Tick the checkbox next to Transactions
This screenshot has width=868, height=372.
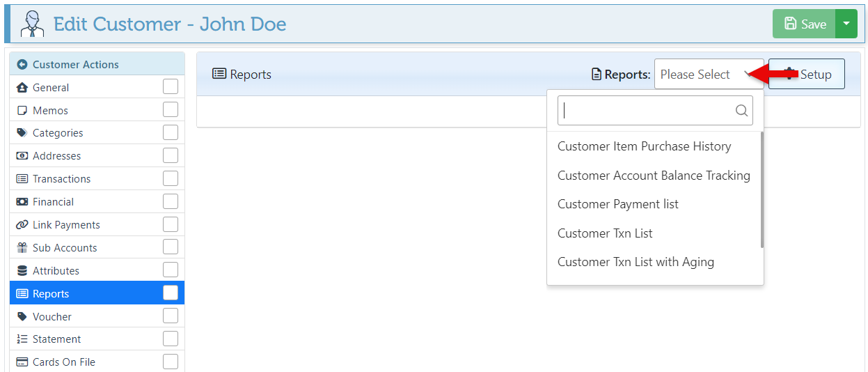171,179
